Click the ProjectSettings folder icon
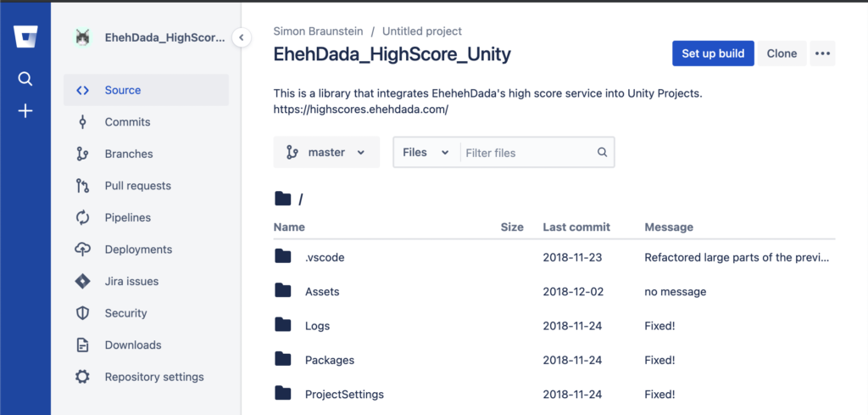The image size is (868, 415). tap(283, 394)
